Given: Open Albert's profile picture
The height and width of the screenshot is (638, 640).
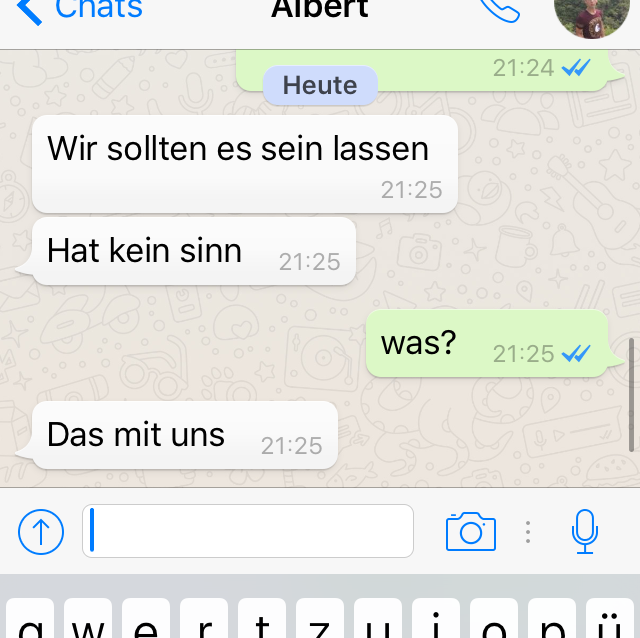Looking at the screenshot, I should click(592, 16).
